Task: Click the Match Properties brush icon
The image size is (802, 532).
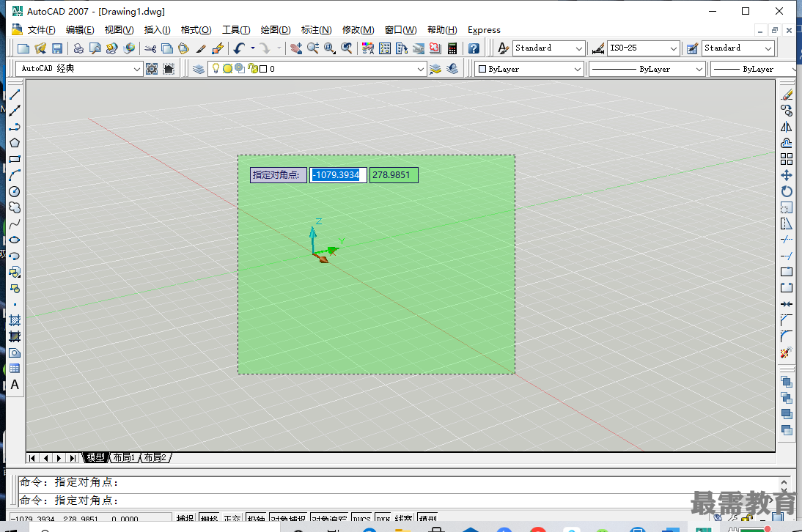Action: coord(201,48)
